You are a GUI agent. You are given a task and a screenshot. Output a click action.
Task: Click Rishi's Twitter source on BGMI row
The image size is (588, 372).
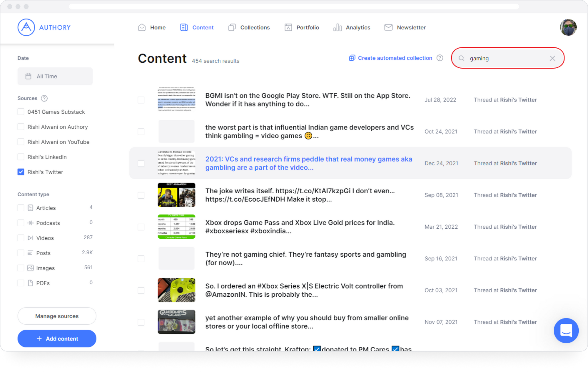(x=518, y=100)
